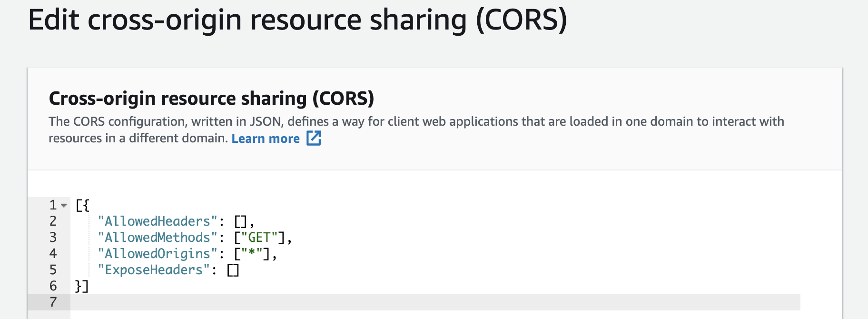Place cursor on empty line 7 of editor

tap(435, 302)
